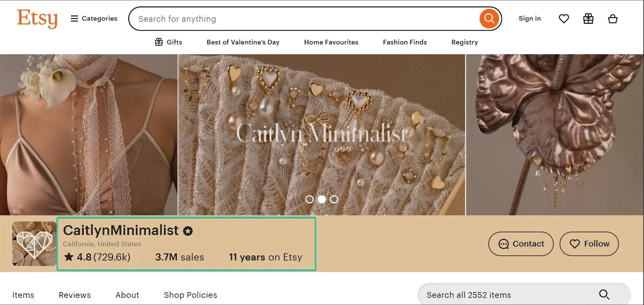This screenshot has width=644, height=305.
Task: Click the Etsy logo
Action: click(x=37, y=19)
